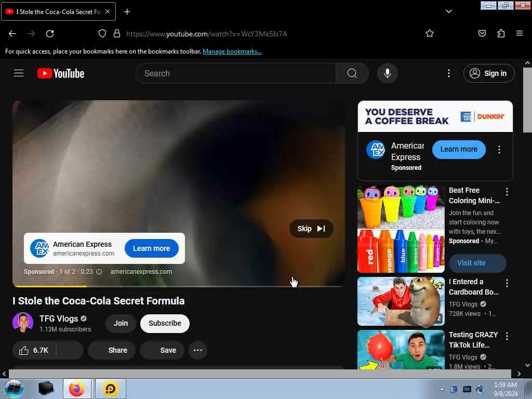This screenshot has width=532, height=399.
Task: Click the yellow circular taskbar app icon
Action: click(x=111, y=389)
